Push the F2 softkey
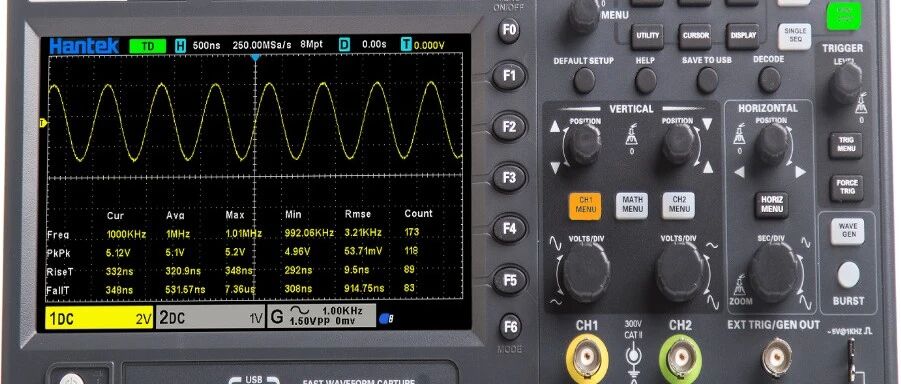Viewport: 901px width, 384px height. click(509, 127)
